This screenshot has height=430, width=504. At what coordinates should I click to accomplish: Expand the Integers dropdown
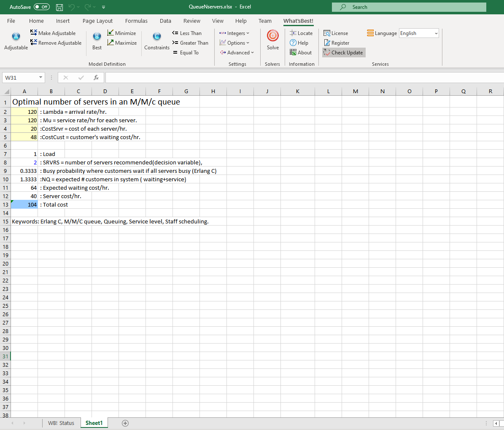(234, 33)
